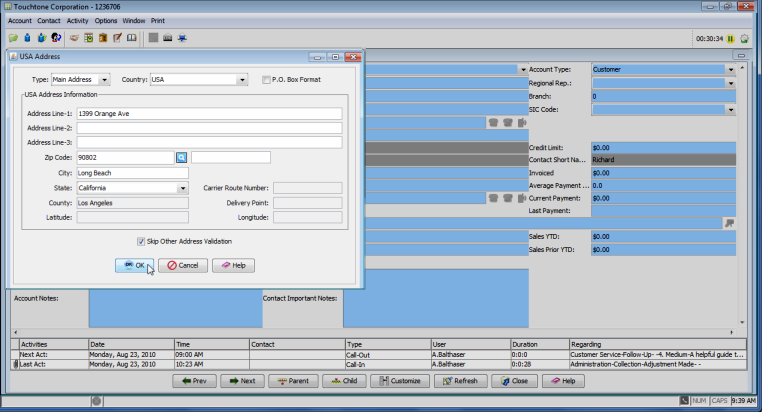Image resolution: width=762 pixels, height=412 pixels.
Task: Click the horizontal scrollbar right arrow
Action: [x=731, y=332]
